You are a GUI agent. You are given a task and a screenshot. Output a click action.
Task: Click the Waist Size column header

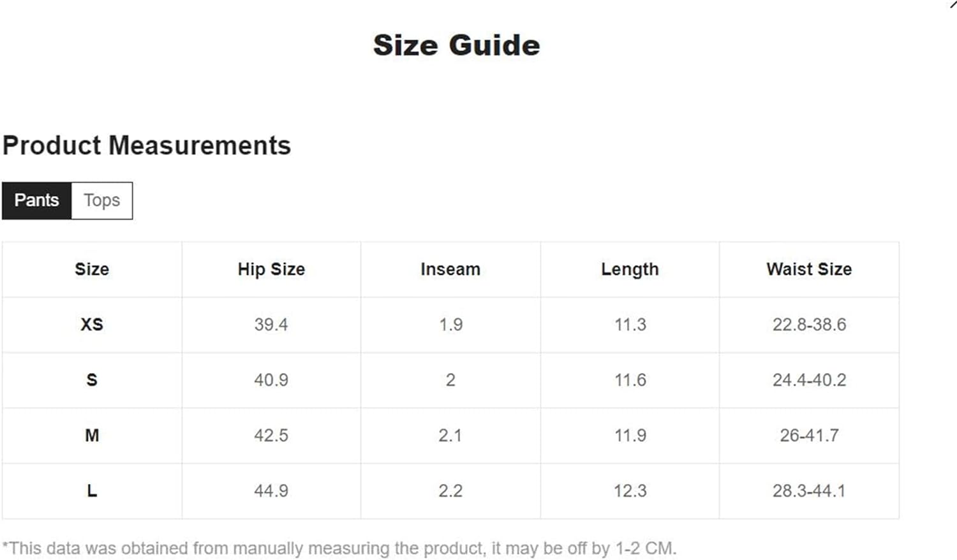[x=809, y=269]
